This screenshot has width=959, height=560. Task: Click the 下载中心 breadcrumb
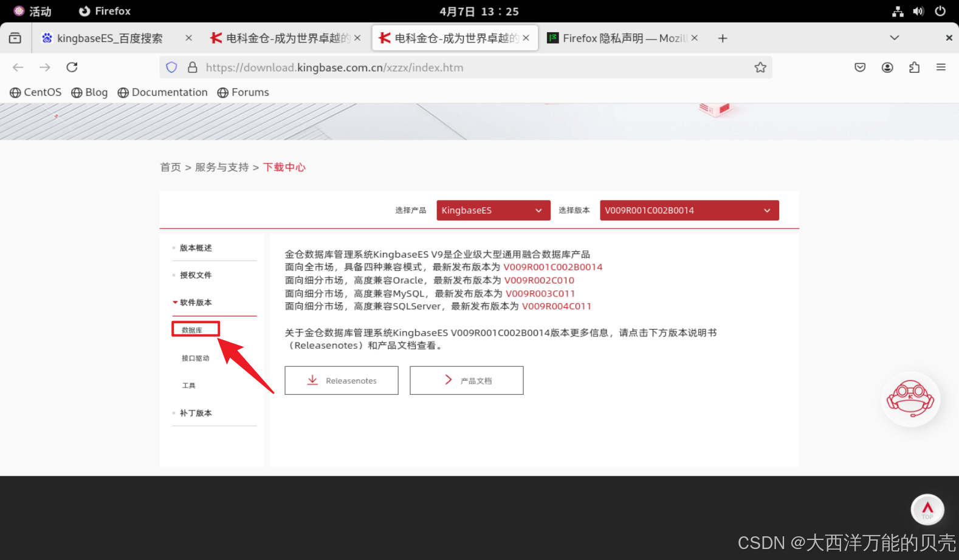tap(284, 167)
